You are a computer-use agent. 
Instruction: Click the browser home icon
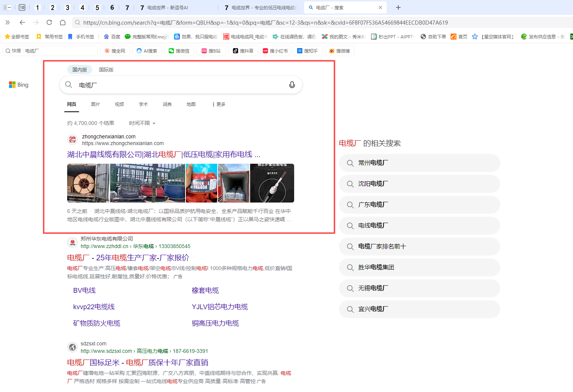pyautogui.click(x=63, y=22)
